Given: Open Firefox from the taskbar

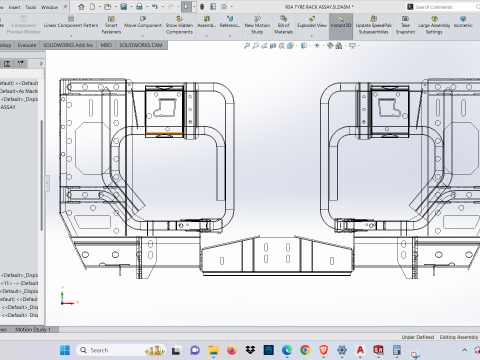Looking at the screenshot, I should 232,350.
